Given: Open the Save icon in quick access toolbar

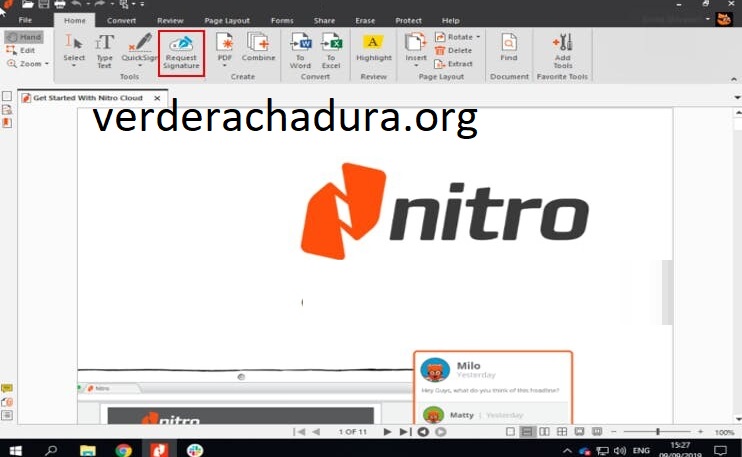Looking at the screenshot, I should point(44,4).
